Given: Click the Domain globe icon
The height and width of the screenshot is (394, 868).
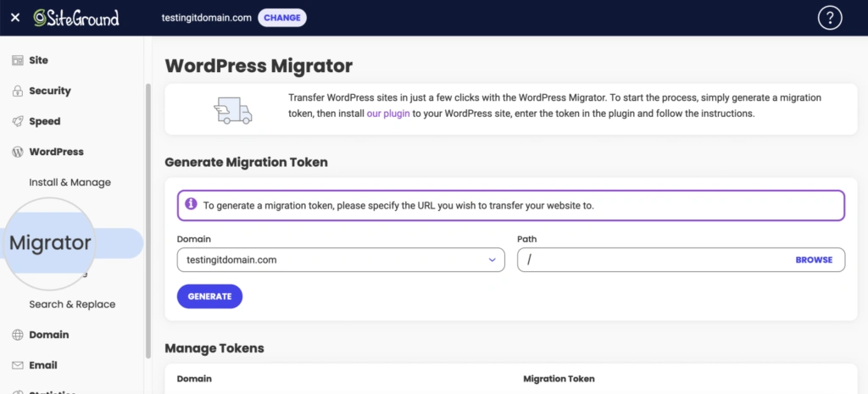Looking at the screenshot, I should tap(17, 335).
